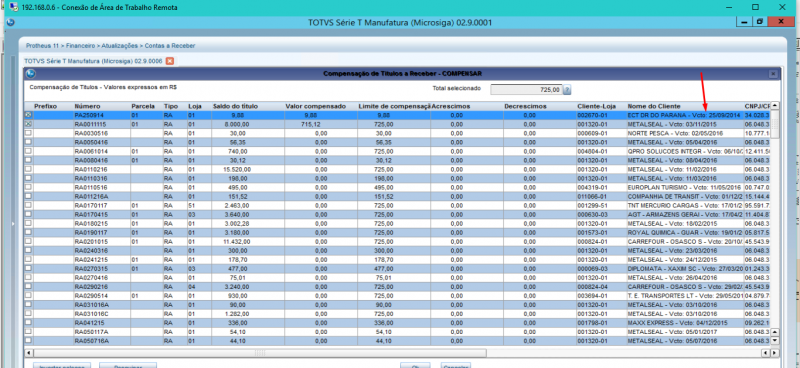Click the 004319-01 cliente-loja cell
This screenshot has width=800, height=368.
[x=601, y=187]
